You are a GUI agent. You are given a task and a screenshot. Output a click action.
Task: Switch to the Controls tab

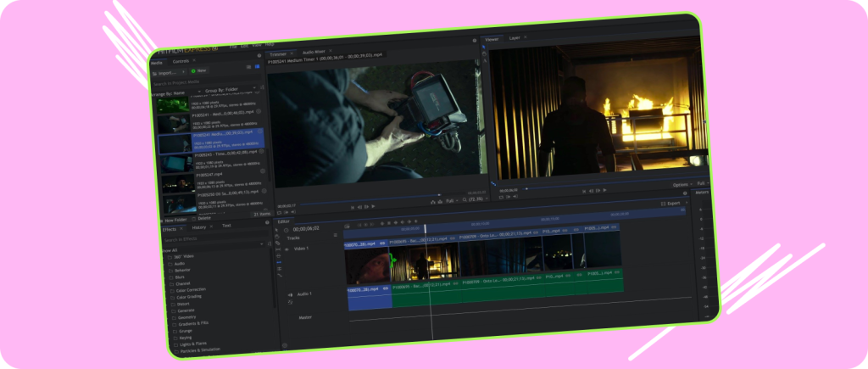(181, 61)
